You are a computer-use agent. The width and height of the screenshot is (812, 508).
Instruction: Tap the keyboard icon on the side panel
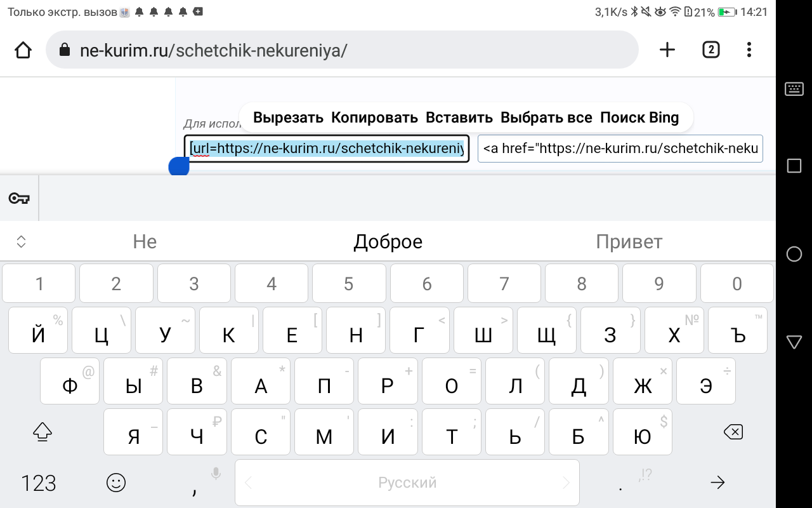point(794,89)
